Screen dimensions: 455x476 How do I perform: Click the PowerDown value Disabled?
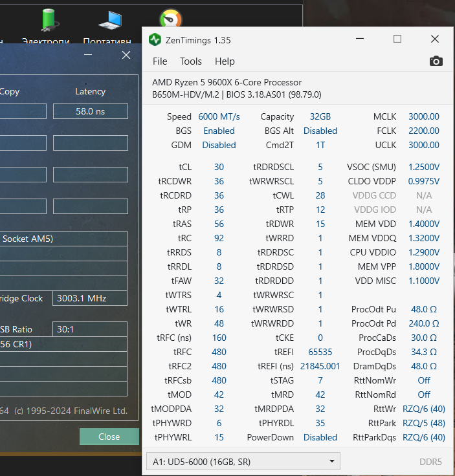coord(320,437)
